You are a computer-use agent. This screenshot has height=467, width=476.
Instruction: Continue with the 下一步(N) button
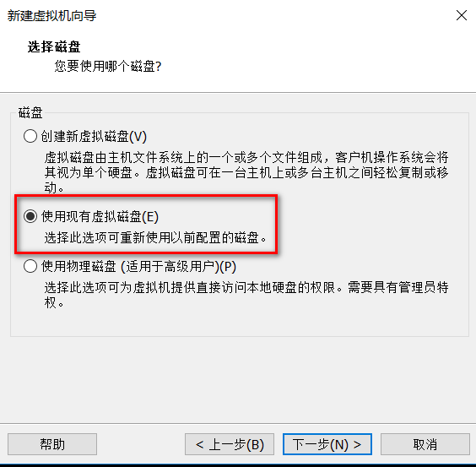327,444
